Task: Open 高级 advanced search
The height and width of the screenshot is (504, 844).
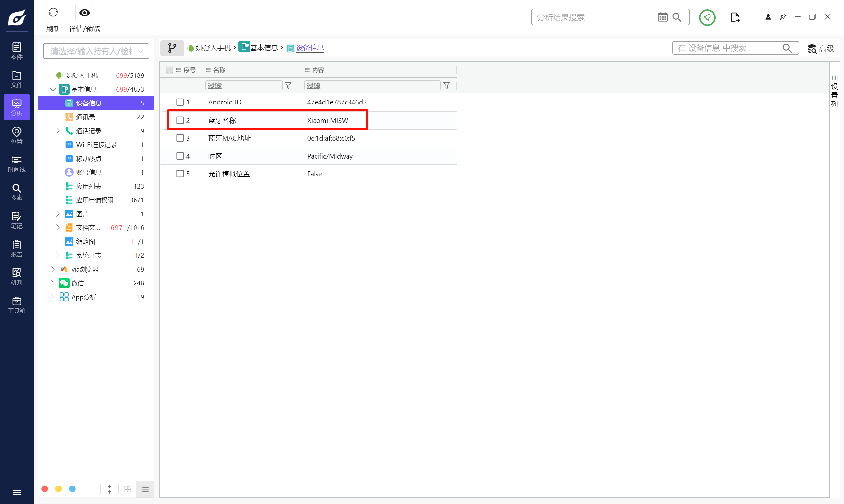Action: coord(821,49)
